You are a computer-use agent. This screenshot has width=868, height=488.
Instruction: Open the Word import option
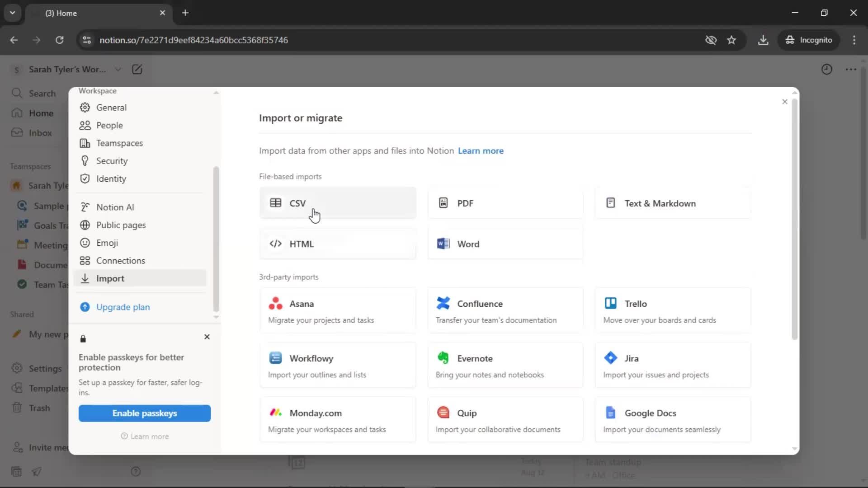505,244
